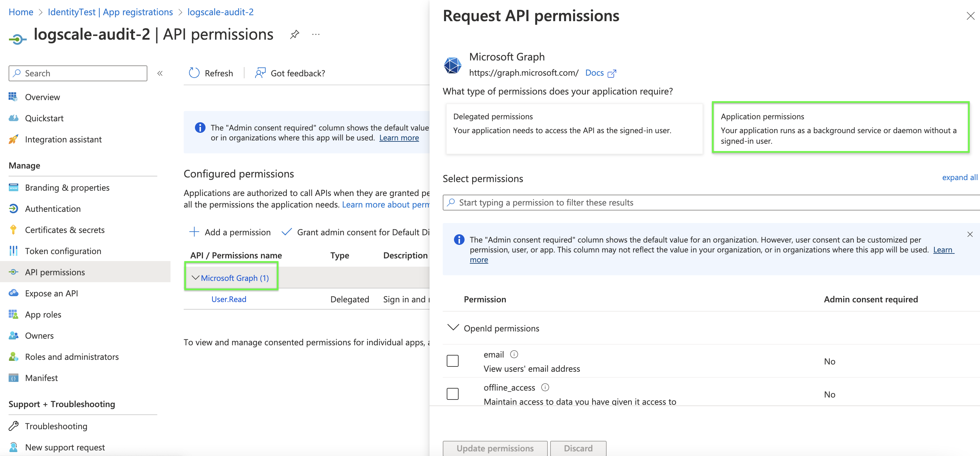Enable the offline_access permission checkbox
This screenshot has width=980, height=456.
point(452,394)
